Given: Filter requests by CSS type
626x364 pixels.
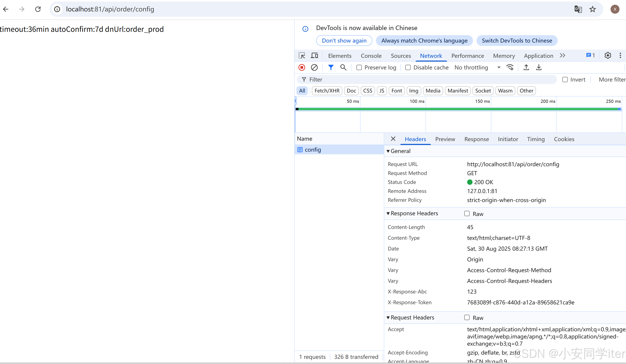Looking at the screenshot, I should 368,91.
